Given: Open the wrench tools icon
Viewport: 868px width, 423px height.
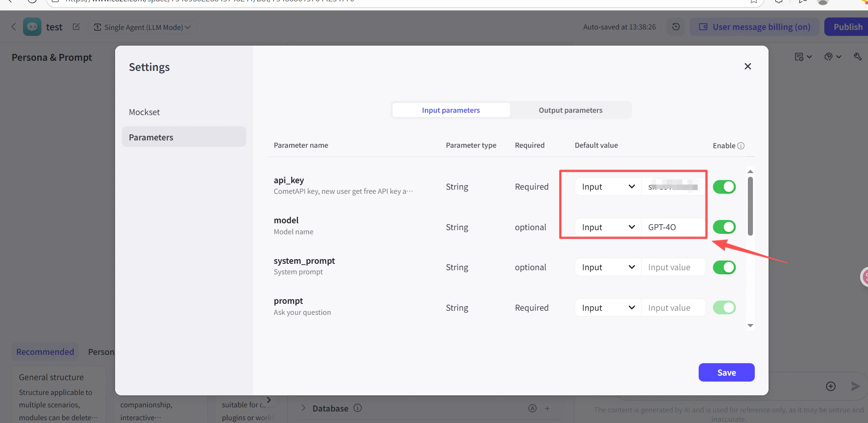Looking at the screenshot, I should 857,57.
